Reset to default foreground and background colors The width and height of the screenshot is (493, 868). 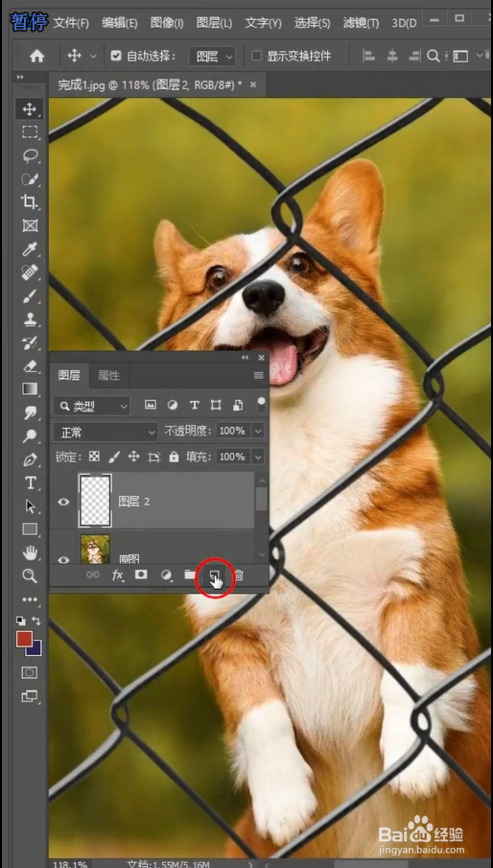[20, 621]
